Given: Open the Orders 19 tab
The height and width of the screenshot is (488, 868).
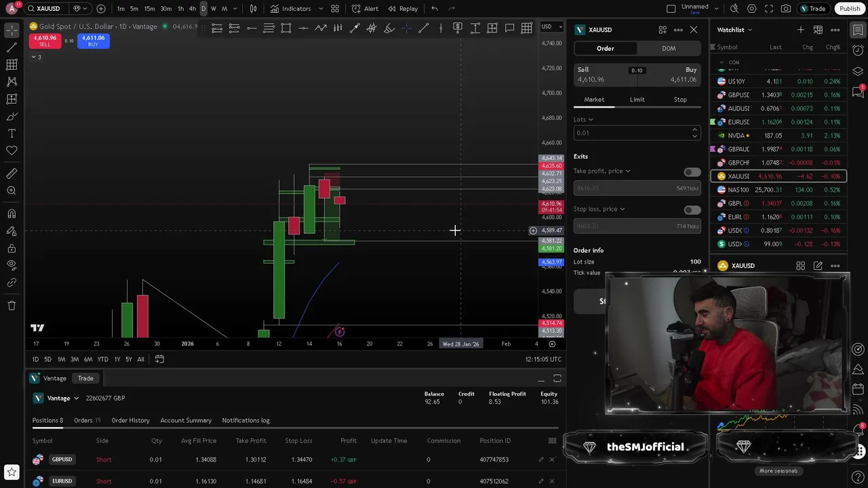Looking at the screenshot, I should pos(87,420).
